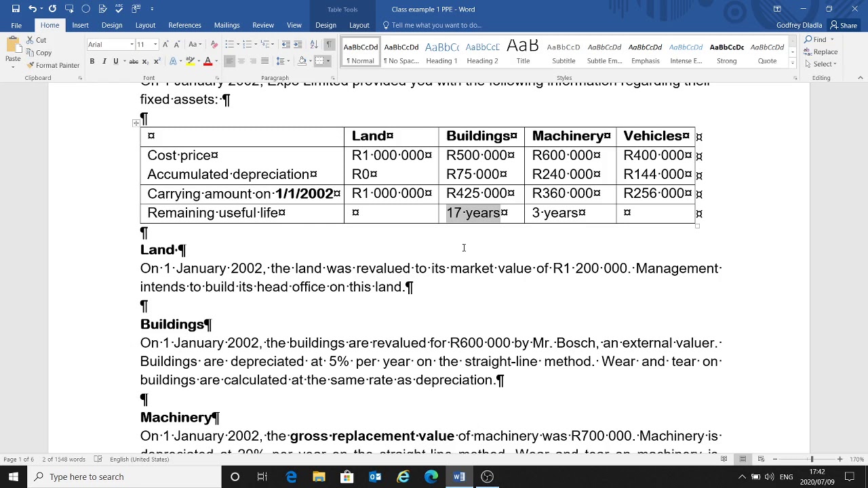
Task: Pick the red font color swatch
Action: [208, 61]
